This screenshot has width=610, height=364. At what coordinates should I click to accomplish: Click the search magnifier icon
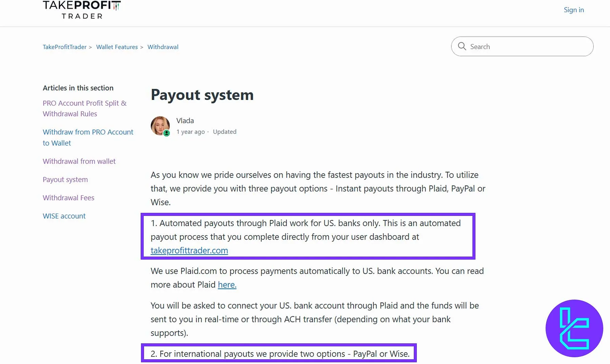(462, 46)
